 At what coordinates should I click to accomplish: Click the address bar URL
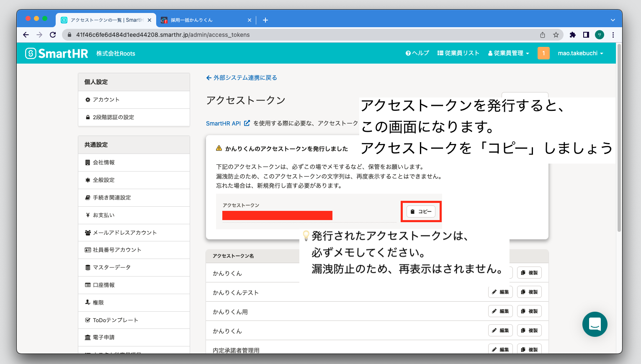163,35
